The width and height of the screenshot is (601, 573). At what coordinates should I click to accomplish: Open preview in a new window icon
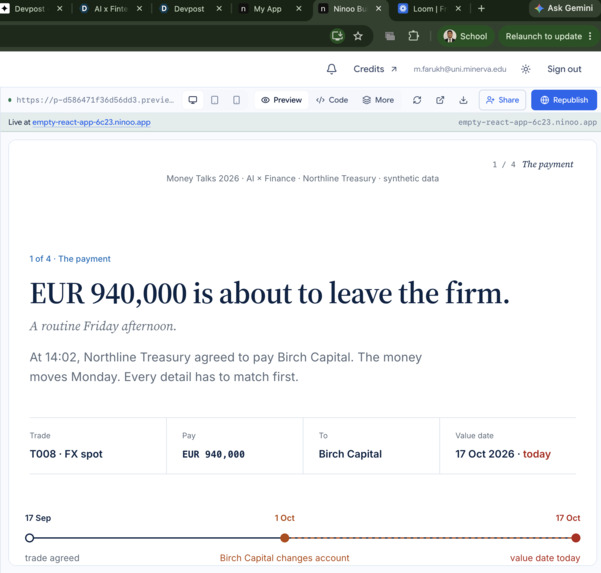440,100
